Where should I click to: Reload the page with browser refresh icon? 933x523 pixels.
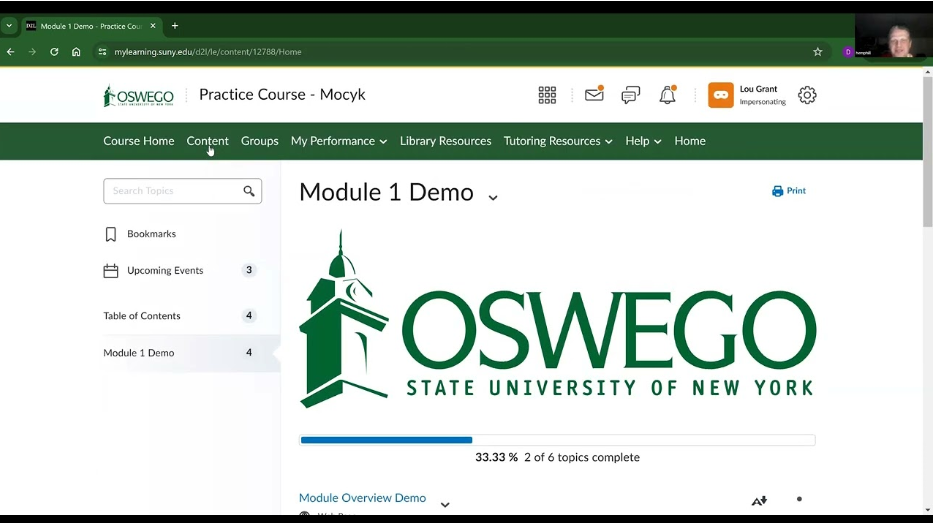(54, 52)
